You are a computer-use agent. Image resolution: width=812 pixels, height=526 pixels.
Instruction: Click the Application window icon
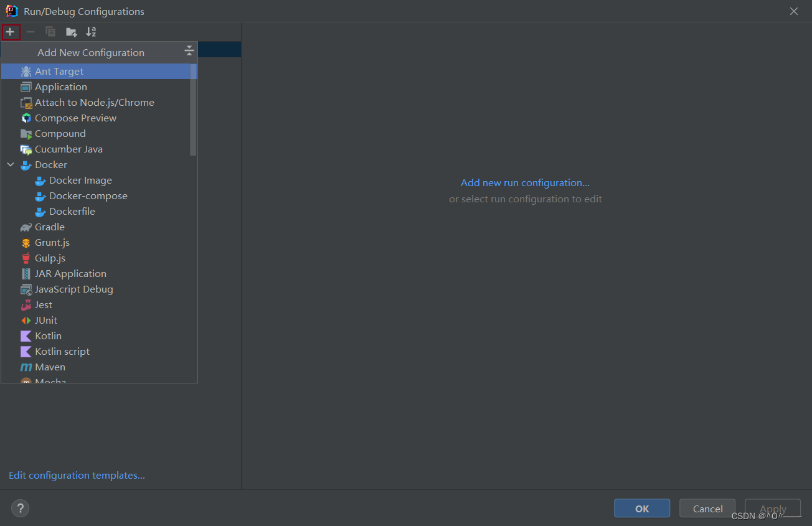[26, 87]
